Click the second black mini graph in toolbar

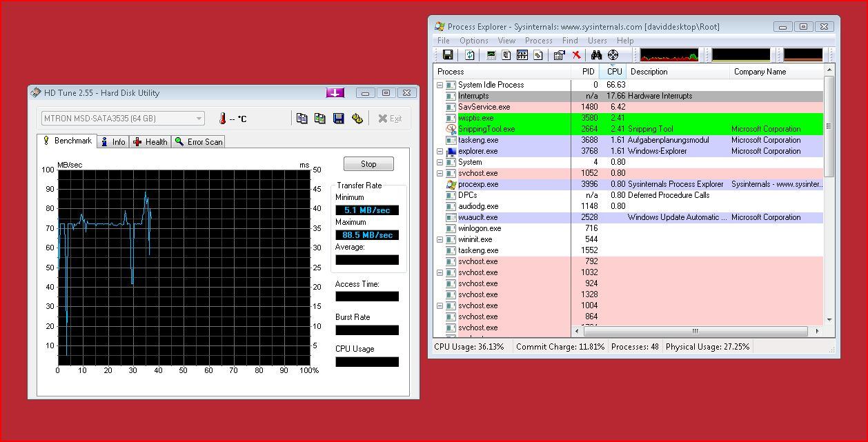741,55
